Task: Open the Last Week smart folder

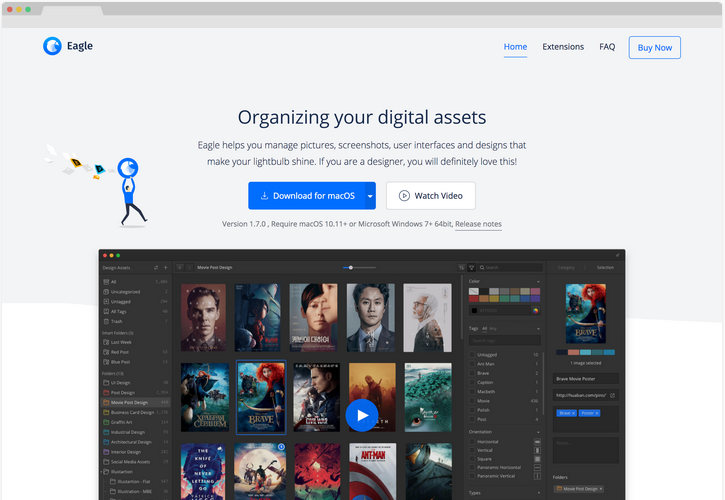Action: (135, 342)
